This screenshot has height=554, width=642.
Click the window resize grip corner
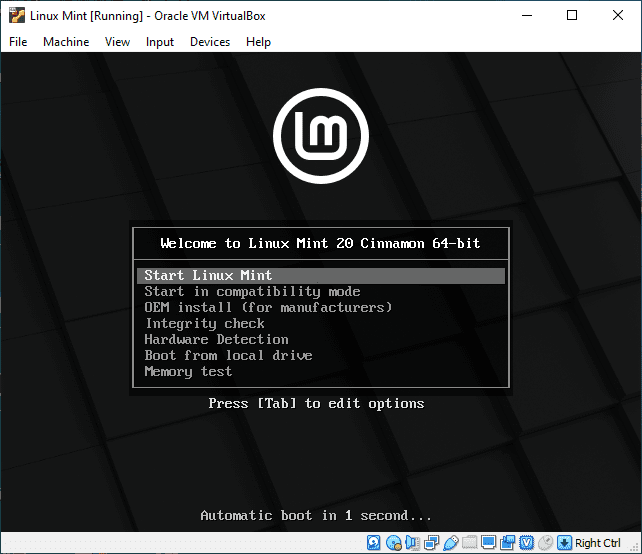click(x=635, y=547)
